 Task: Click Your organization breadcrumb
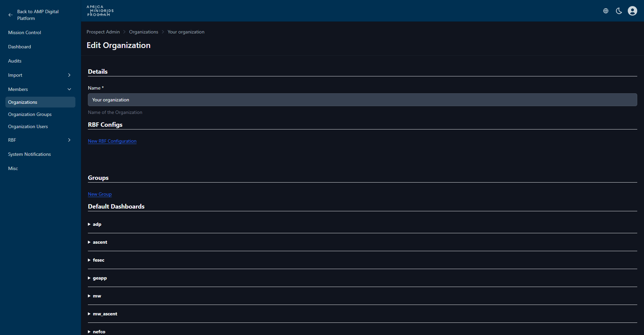(186, 32)
